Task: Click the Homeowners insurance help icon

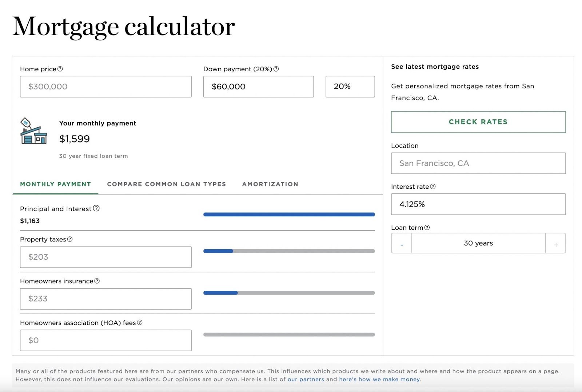Action: point(96,281)
